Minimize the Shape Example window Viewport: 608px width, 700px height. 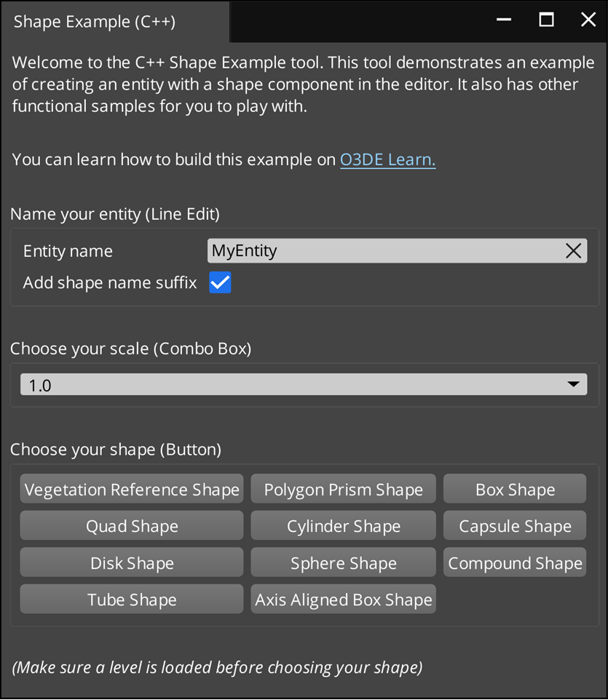click(x=504, y=20)
